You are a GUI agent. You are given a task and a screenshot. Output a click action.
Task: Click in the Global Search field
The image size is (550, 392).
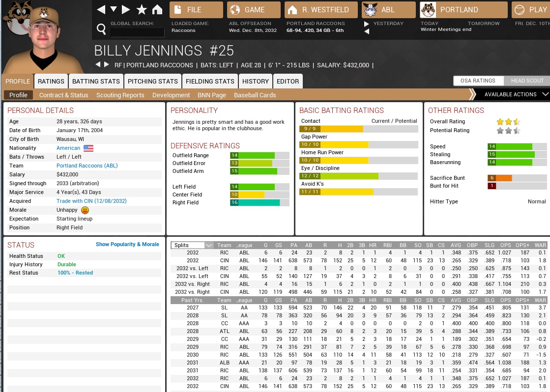[137, 33]
